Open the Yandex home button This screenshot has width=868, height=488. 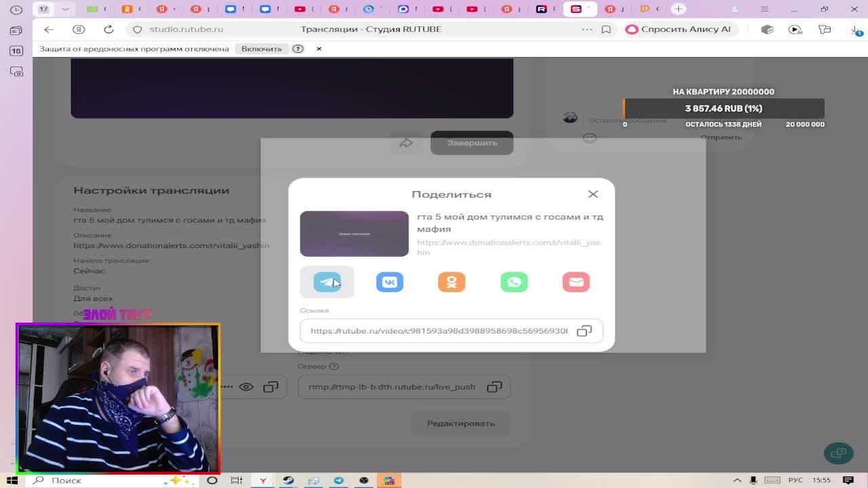[x=79, y=29]
